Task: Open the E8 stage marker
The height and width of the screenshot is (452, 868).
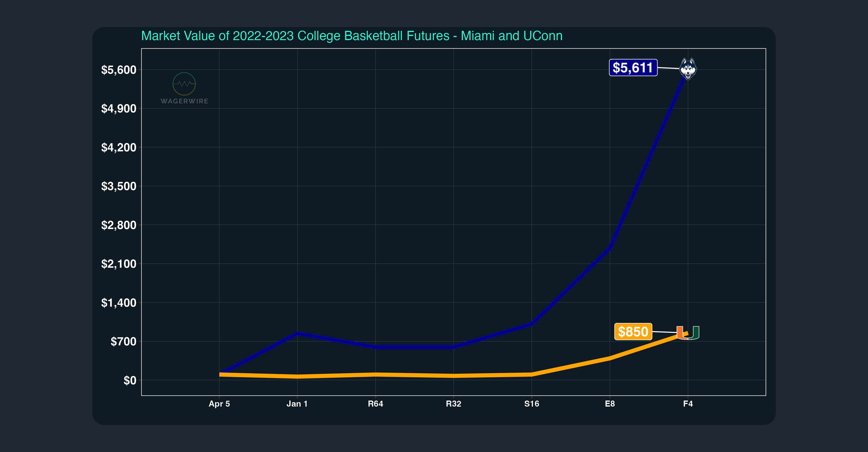Action: [x=609, y=404]
